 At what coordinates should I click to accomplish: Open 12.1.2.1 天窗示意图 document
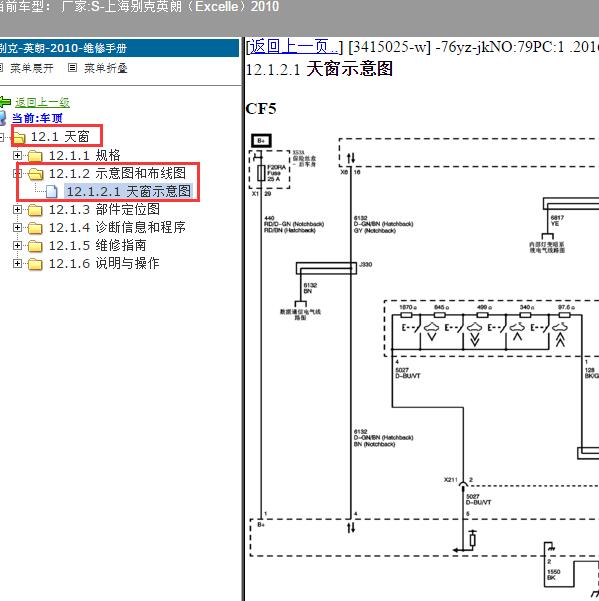point(129,191)
